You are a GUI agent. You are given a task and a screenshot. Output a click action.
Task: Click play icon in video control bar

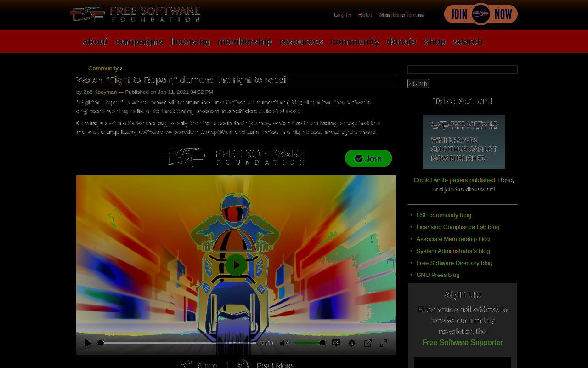pyautogui.click(x=88, y=343)
